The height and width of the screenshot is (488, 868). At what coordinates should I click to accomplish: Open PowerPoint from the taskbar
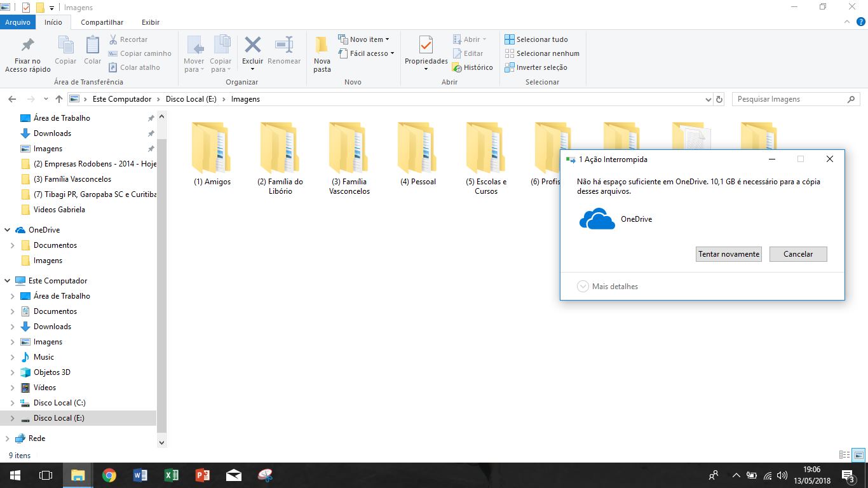click(203, 475)
